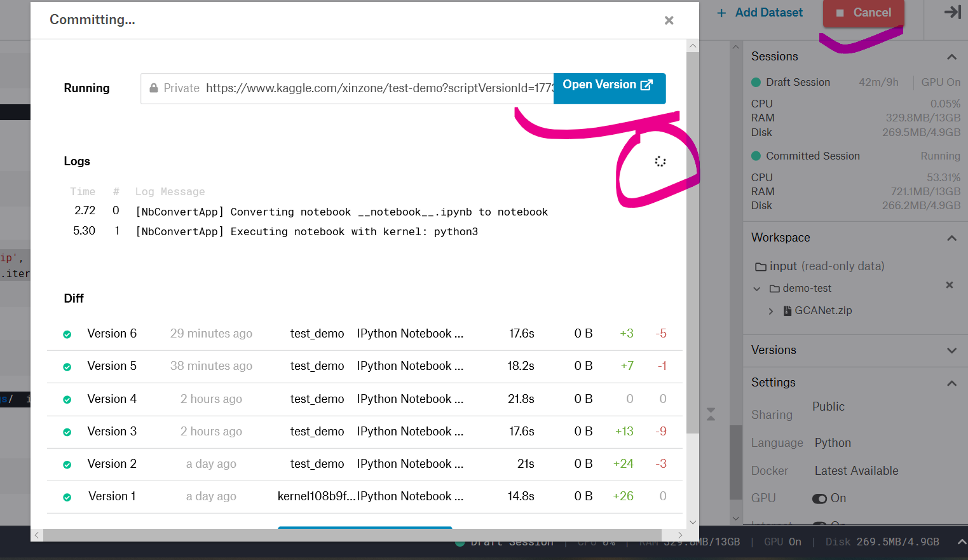Click the green status dot for Draft Session
This screenshot has height=560, width=968.
tap(756, 83)
